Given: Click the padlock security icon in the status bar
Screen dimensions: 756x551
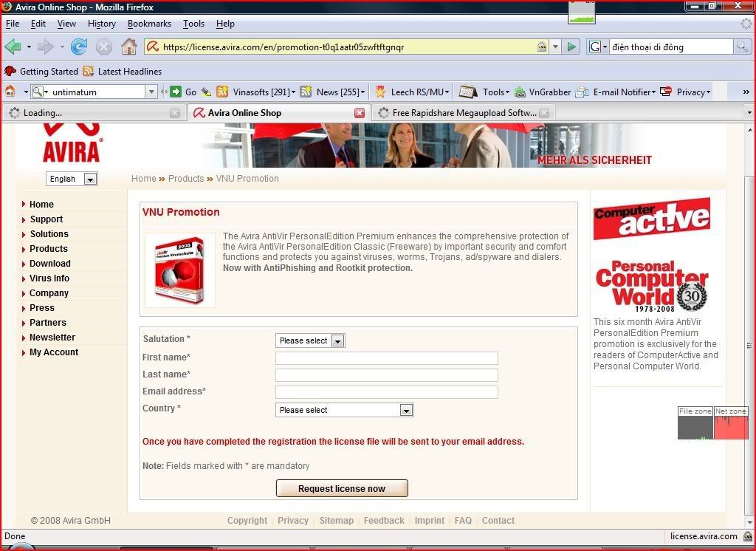Looking at the screenshot, I should (748, 536).
